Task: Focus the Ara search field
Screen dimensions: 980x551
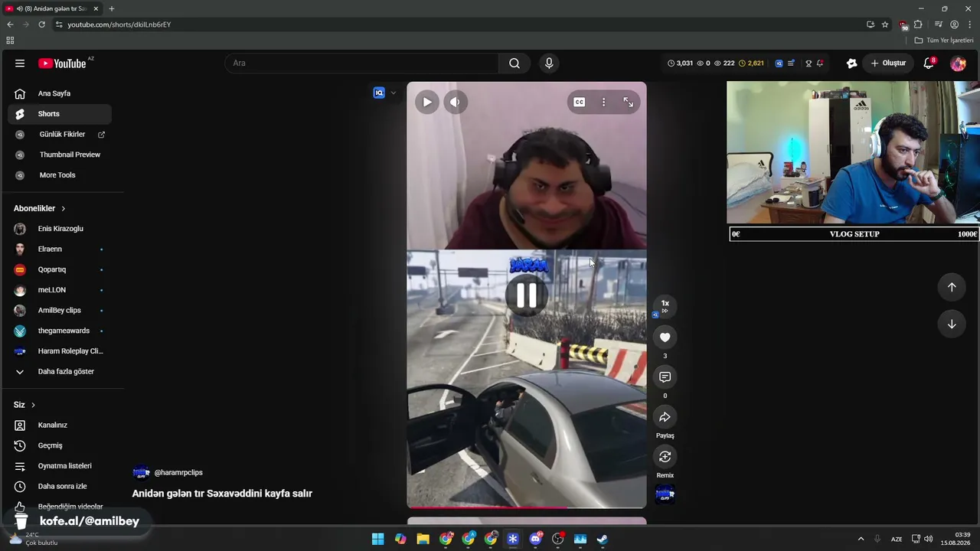Action: point(361,64)
